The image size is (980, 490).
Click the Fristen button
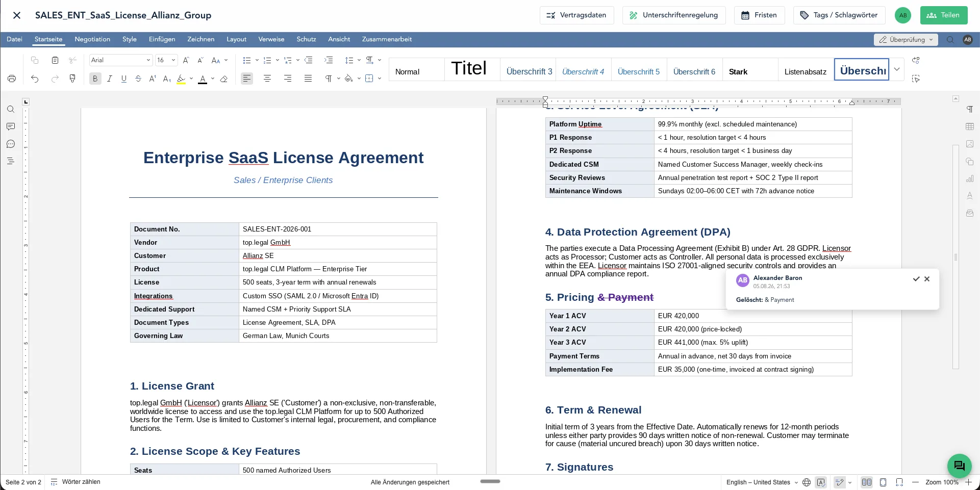[759, 15]
